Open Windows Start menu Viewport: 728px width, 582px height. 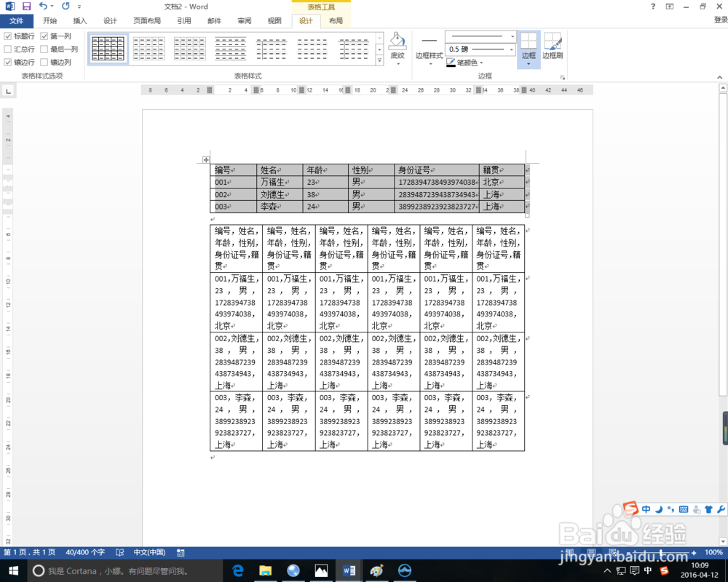pyautogui.click(x=13, y=571)
